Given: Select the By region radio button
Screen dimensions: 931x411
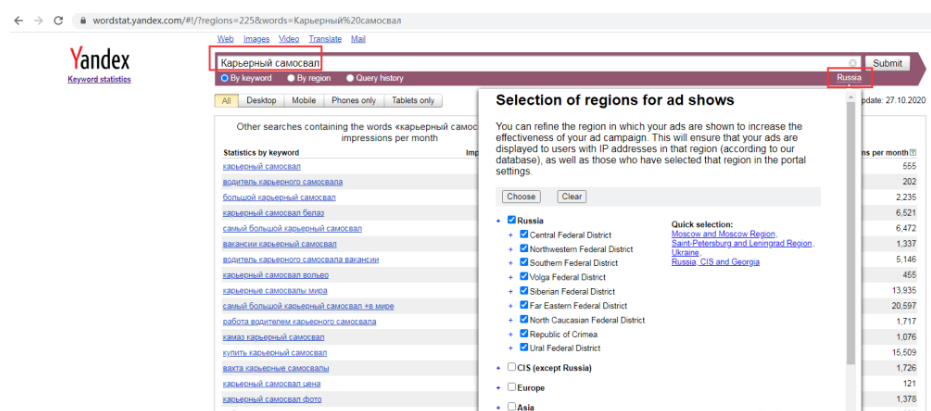Looking at the screenshot, I should pos(291,78).
